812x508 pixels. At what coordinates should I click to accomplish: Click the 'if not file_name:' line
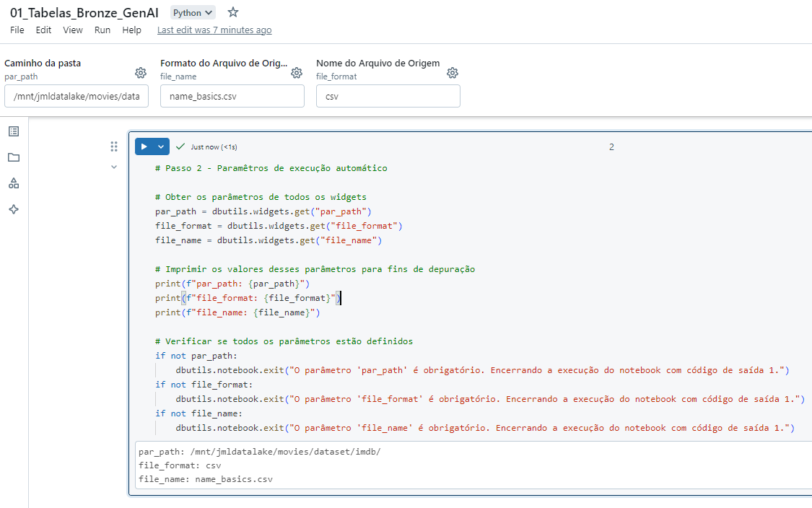198,413
